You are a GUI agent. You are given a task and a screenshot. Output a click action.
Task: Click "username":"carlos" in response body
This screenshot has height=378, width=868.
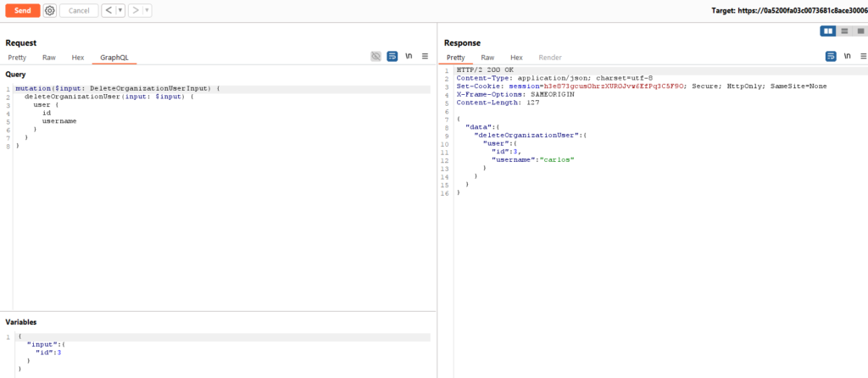point(533,159)
